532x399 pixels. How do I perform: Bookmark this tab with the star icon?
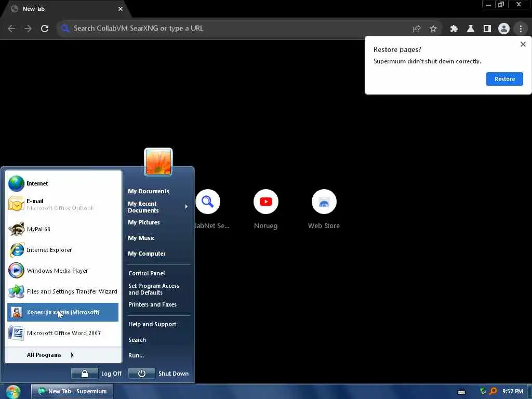coord(433,29)
